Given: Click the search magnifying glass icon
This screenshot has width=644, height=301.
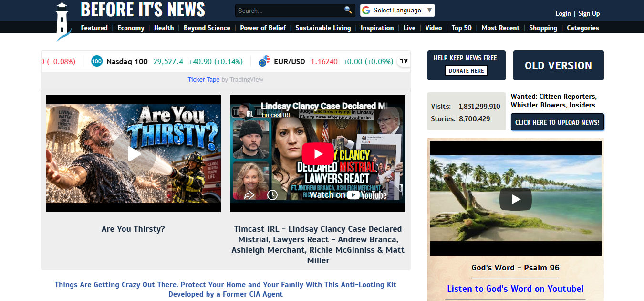Looking at the screenshot, I should pyautogui.click(x=348, y=10).
